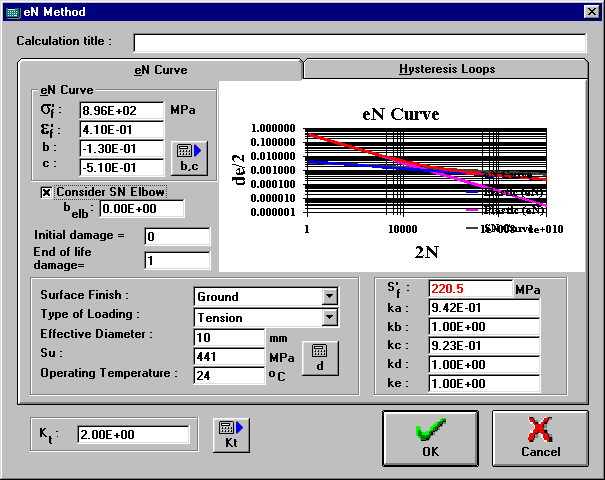Click the eN Method title bar icon

tap(12, 12)
